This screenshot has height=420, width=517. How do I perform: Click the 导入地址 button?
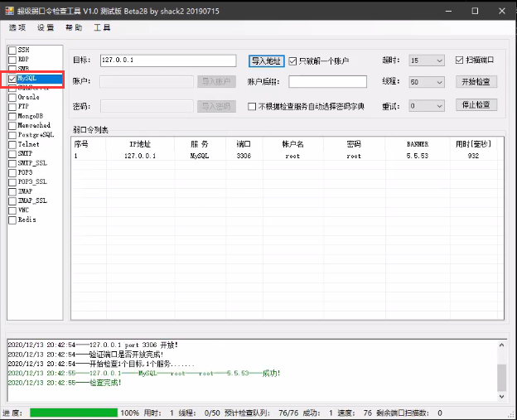click(266, 60)
